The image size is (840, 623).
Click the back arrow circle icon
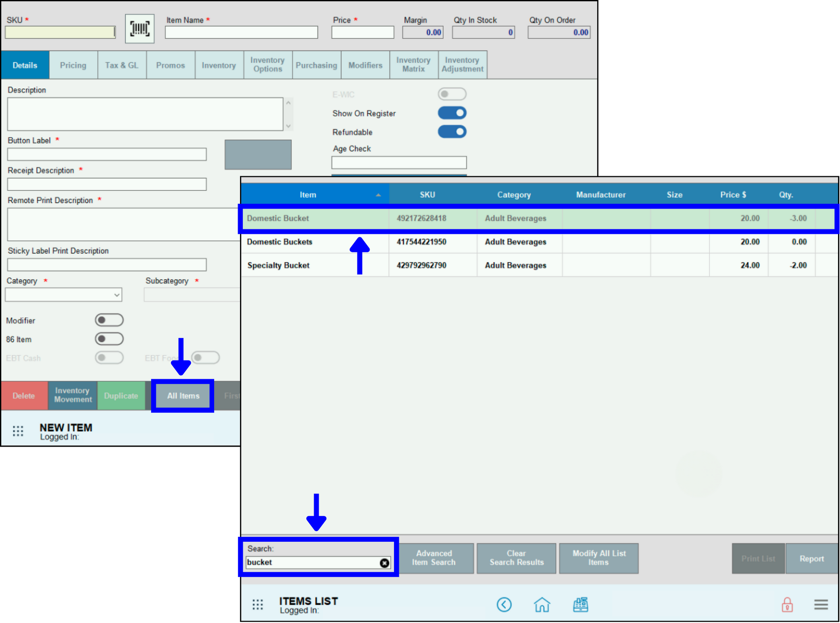tap(504, 604)
